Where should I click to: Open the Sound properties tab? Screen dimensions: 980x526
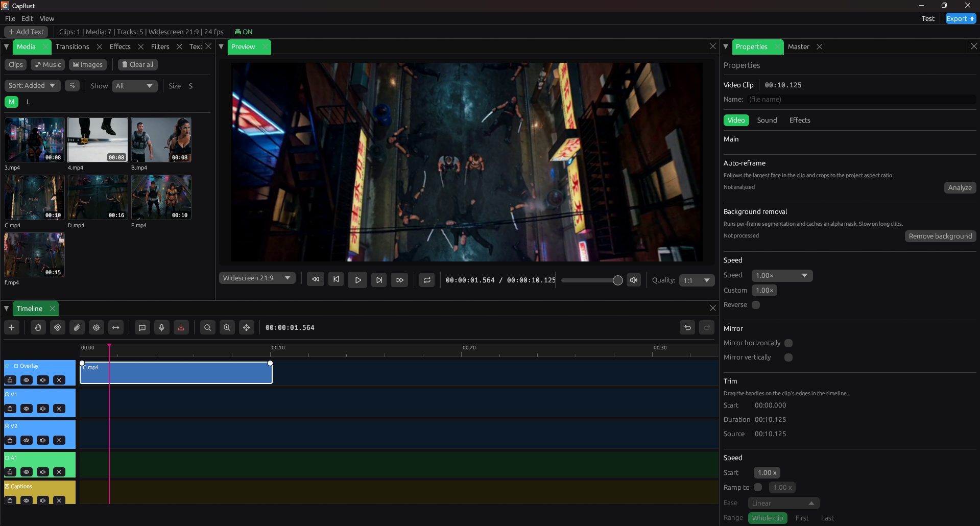tap(767, 120)
